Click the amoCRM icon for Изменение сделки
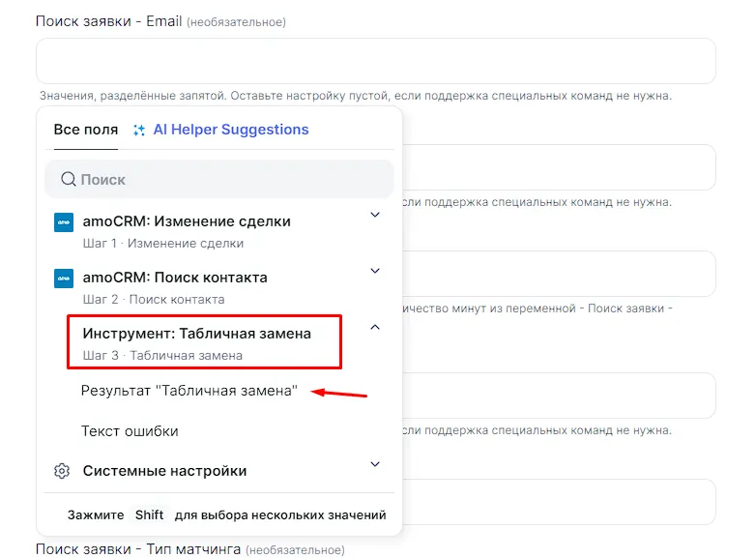 [64, 222]
